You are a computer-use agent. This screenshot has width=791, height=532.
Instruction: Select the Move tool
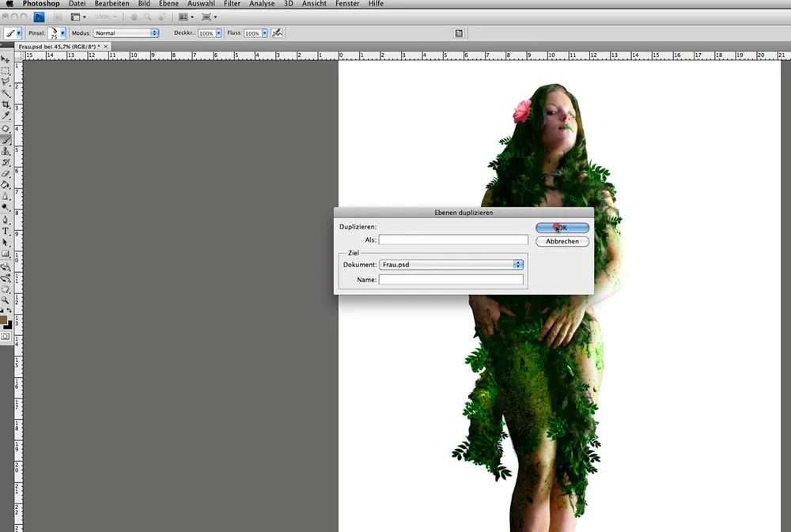tap(6, 61)
